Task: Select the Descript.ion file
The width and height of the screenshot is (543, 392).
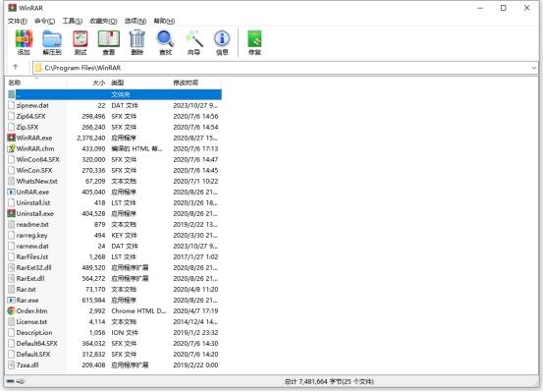Action: click(x=34, y=332)
